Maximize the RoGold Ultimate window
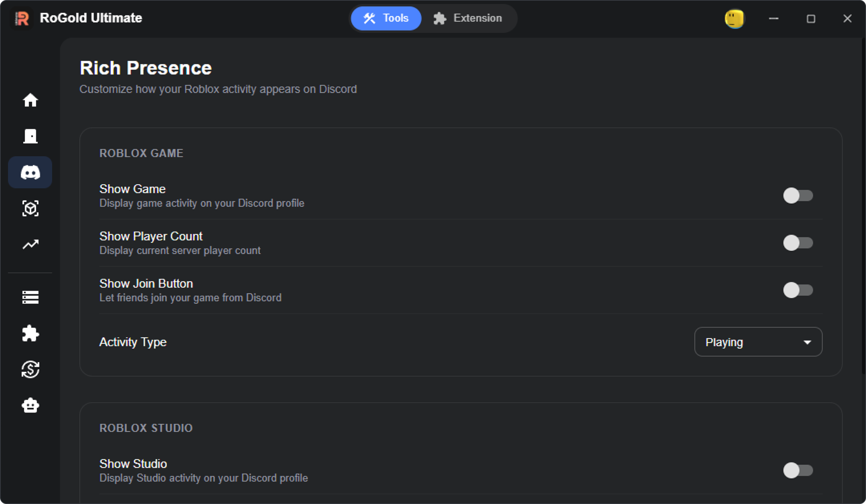 (x=811, y=18)
